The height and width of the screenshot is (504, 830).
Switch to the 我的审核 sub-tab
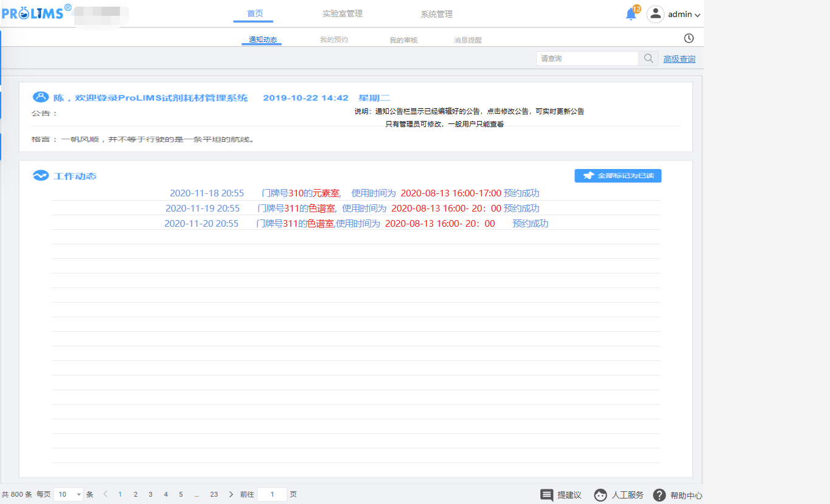pyautogui.click(x=403, y=40)
